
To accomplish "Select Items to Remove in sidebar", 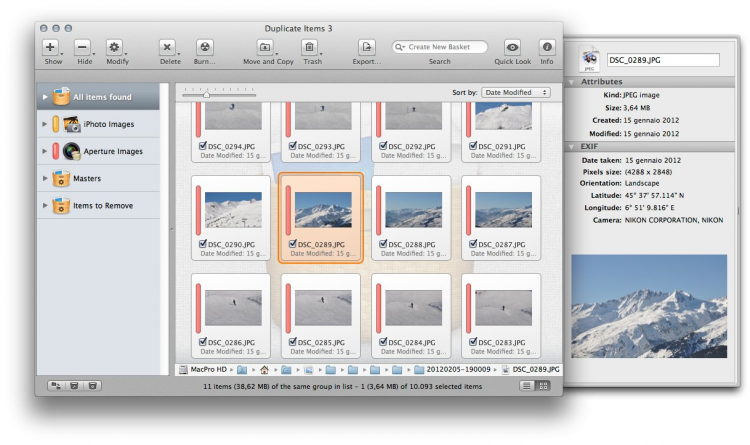I will [x=102, y=205].
